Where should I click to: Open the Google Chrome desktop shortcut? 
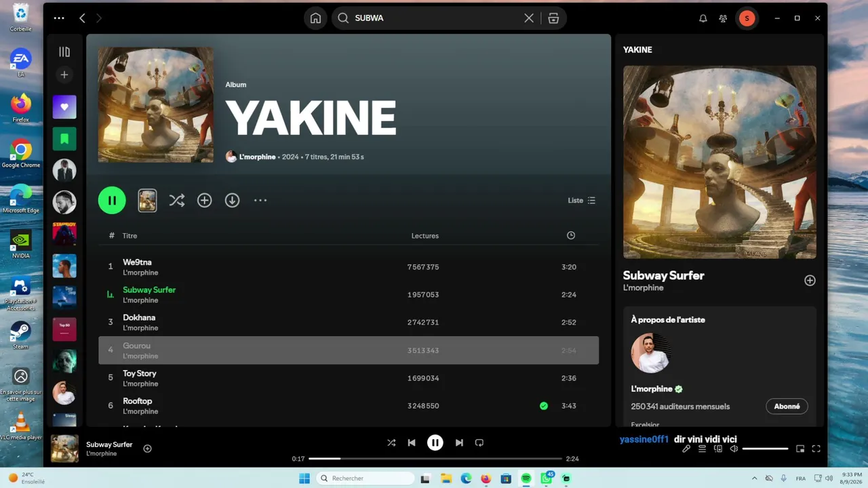(x=21, y=153)
